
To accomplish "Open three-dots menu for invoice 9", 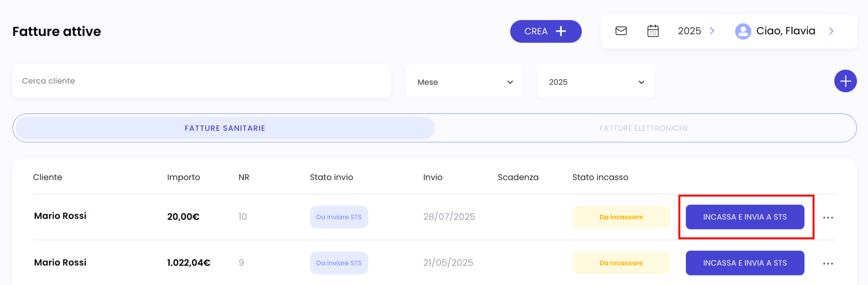I will coord(828,264).
